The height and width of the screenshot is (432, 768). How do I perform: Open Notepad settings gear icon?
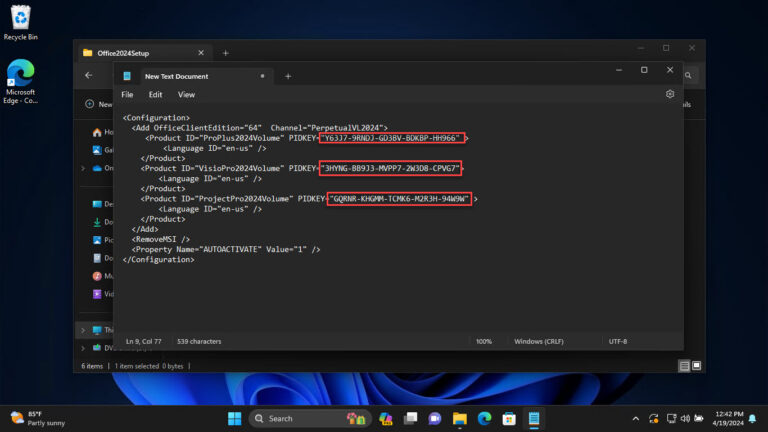click(x=670, y=94)
